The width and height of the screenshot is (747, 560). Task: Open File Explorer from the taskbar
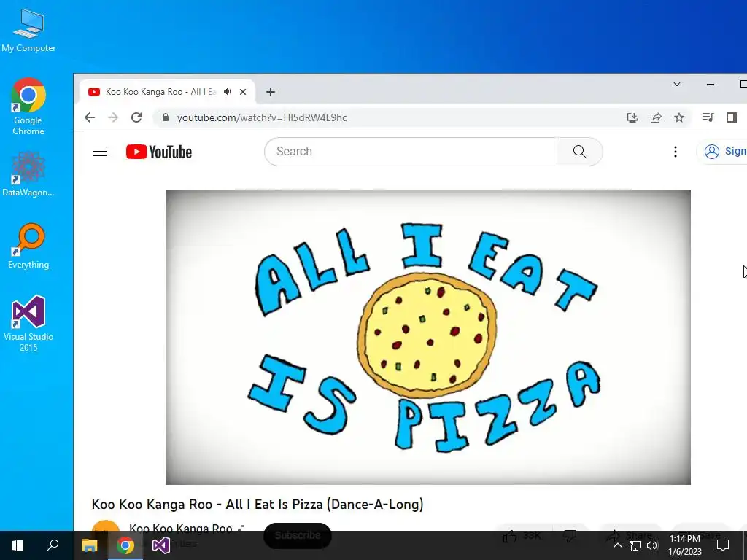tap(89, 545)
